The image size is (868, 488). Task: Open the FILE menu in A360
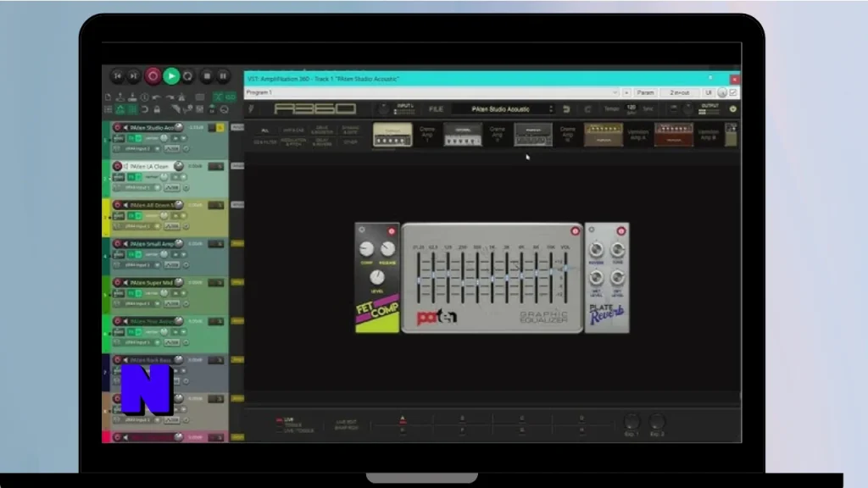coord(436,109)
